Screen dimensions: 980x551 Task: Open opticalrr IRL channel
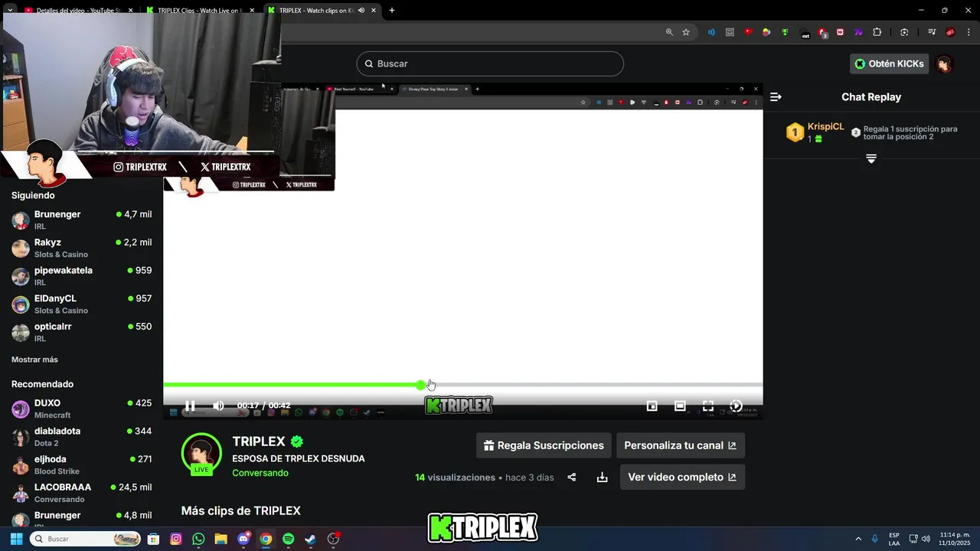(81, 332)
